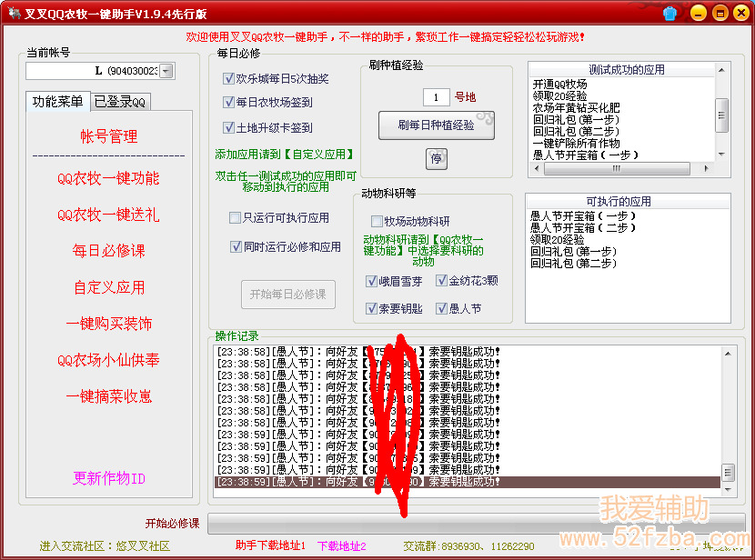
Task: Click tested apps list scroll down arrow
Action: click(x=721, y=155)
